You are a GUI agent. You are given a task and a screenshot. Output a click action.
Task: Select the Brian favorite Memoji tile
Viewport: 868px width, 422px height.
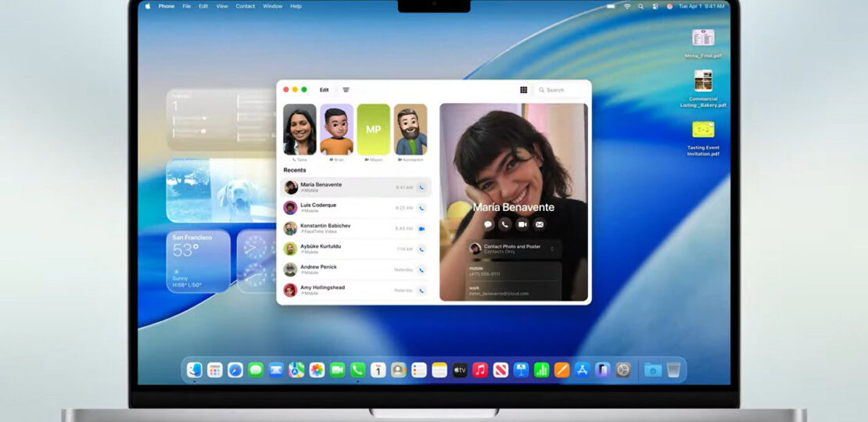click(x=336, y=130)
